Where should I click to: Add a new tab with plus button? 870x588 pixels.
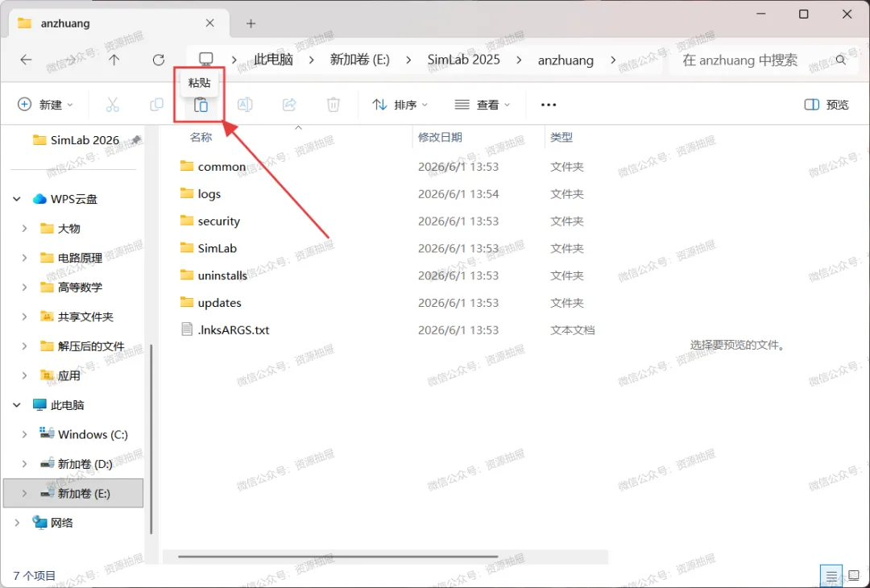point(251,23)
